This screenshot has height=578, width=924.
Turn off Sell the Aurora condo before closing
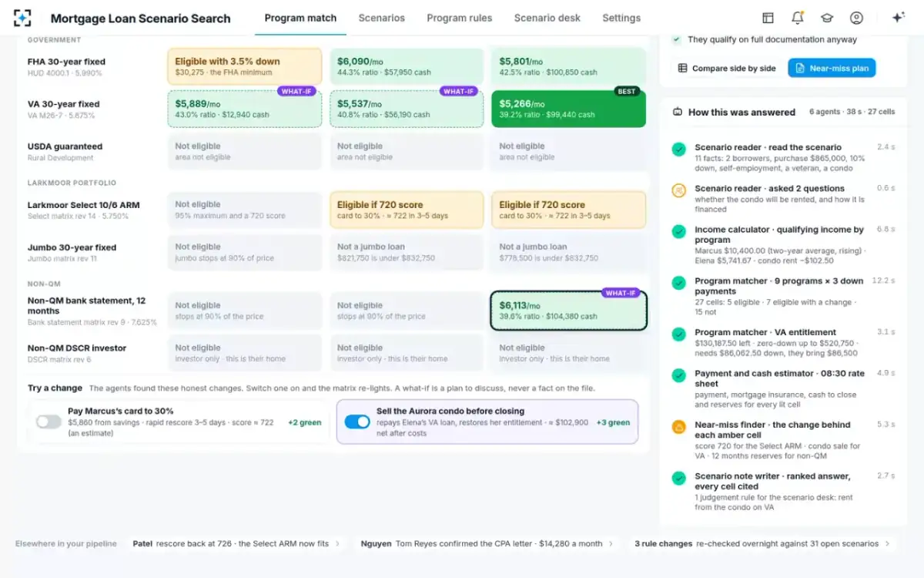[x=357, y=422]
